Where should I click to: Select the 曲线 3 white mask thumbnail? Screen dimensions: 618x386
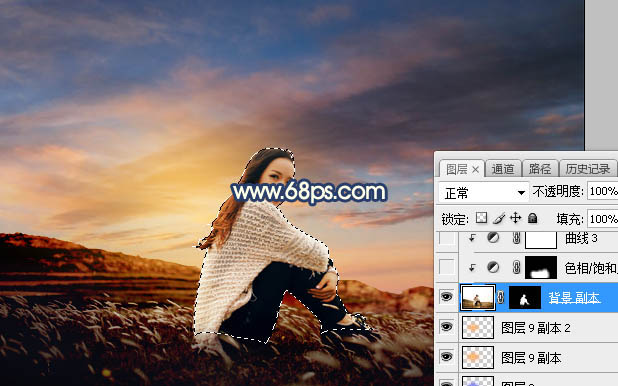pos(541,239)
